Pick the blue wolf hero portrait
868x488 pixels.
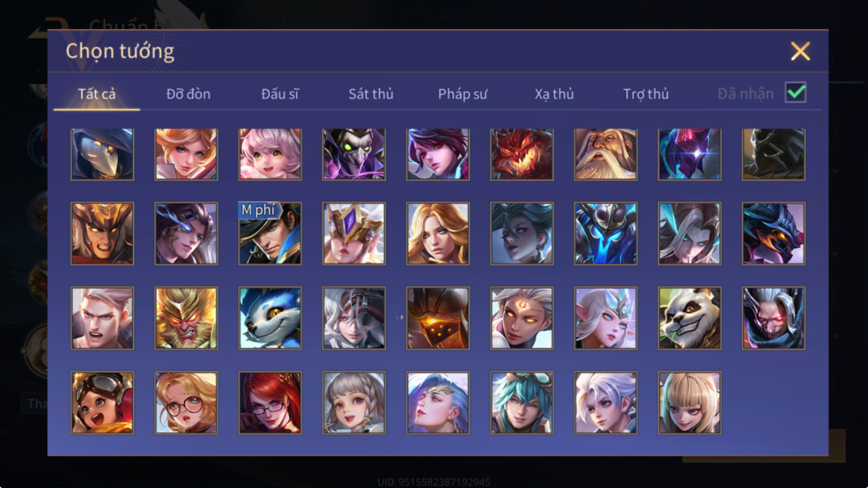click(x=270, y=318)
